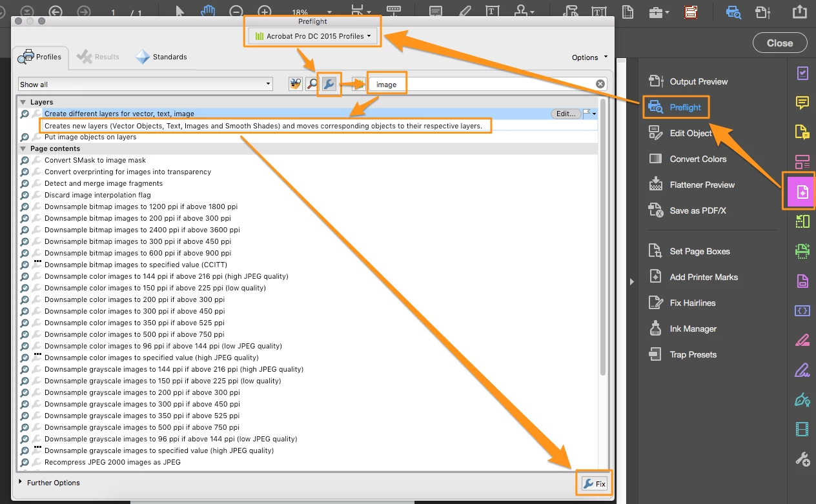Click the yellow comment bubble sidebar icon
816x504 pixels.
tap(802, 103)
